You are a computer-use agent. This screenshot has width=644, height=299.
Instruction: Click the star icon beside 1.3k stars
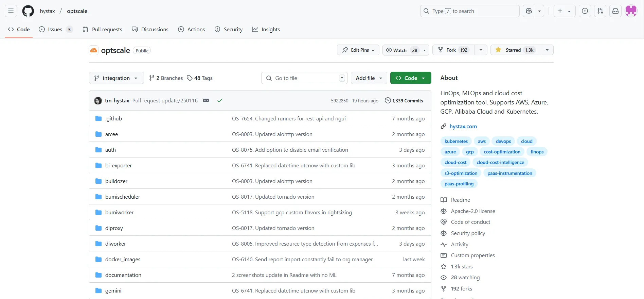(444, 267)
